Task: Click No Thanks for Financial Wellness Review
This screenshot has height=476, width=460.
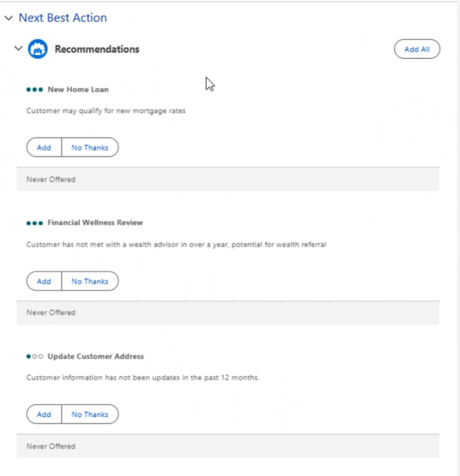Action: point(90,281)
